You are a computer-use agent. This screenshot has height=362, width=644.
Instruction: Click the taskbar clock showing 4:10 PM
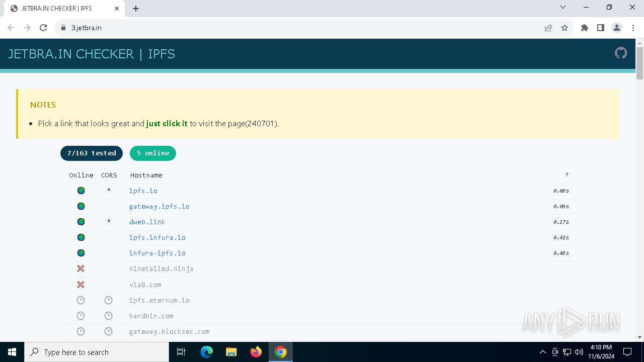(x=601, y=352)
